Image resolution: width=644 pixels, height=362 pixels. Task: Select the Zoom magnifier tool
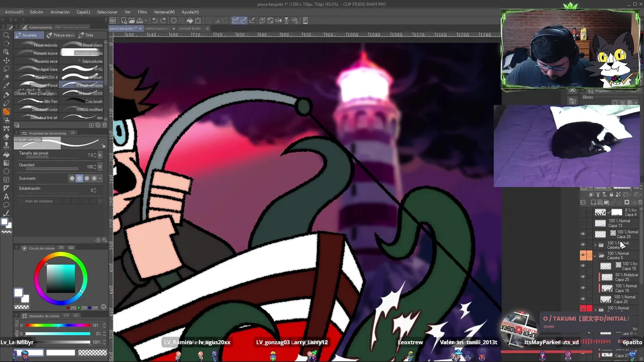(7, 35)
